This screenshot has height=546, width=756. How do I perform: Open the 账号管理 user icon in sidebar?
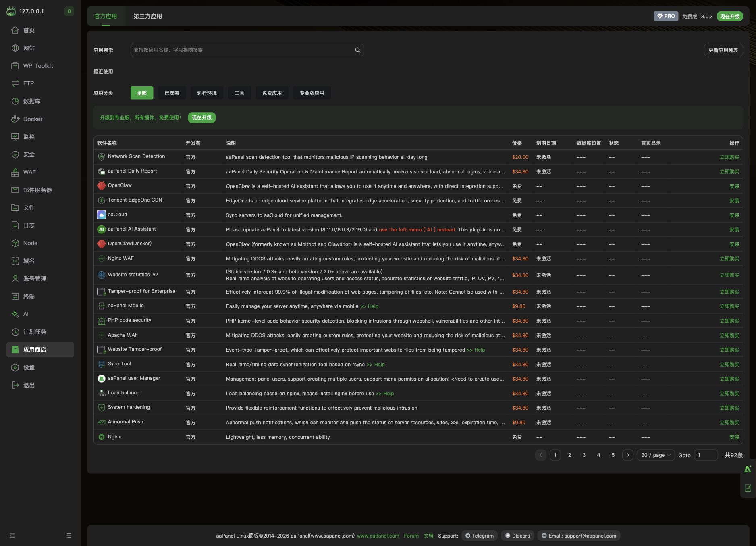(x=15, y=279)
